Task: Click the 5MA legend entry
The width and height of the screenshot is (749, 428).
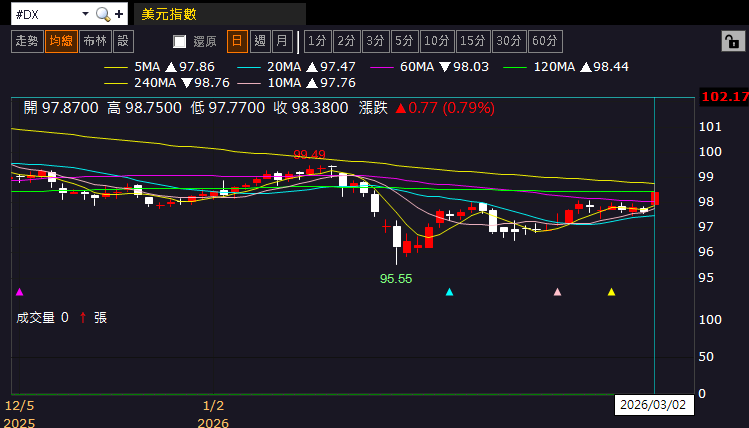Action: (x=160, y=67)
